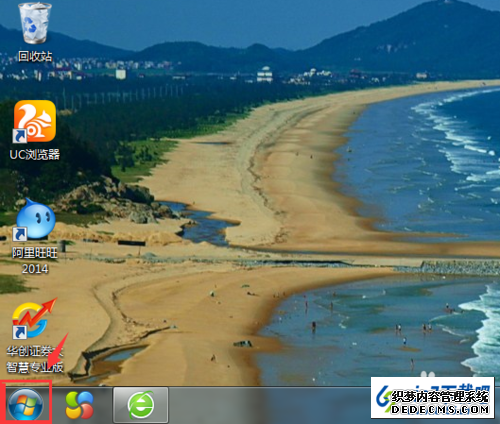
Task: Select the Recycle Bin desktop icon
Action: coord(35,23)
